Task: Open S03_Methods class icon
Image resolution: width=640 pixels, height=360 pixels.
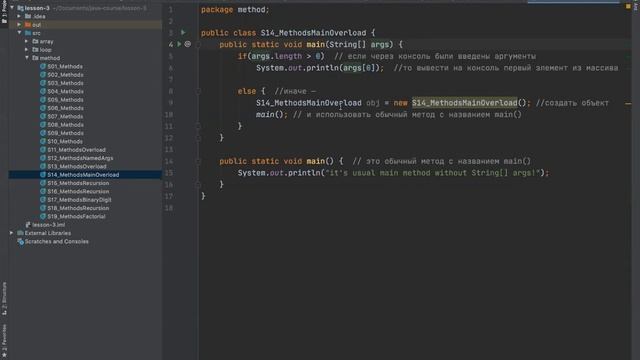Action: [x=43, y=83]
